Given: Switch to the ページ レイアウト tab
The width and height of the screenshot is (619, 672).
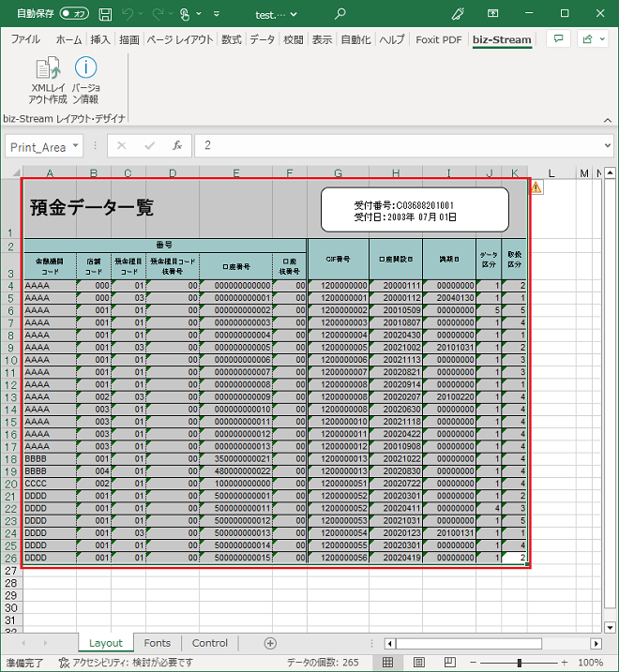Looking at the screenshot, I should (180, 39).
